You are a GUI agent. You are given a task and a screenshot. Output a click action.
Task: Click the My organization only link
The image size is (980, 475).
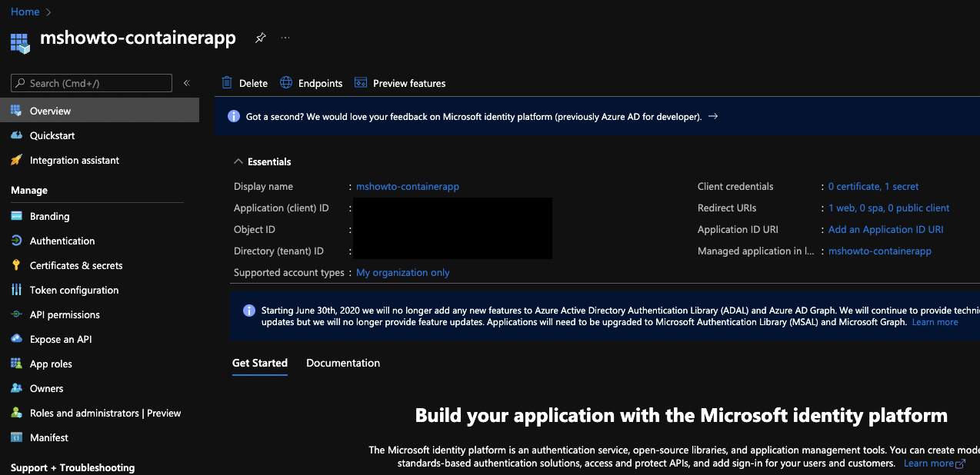coord(403,272)
